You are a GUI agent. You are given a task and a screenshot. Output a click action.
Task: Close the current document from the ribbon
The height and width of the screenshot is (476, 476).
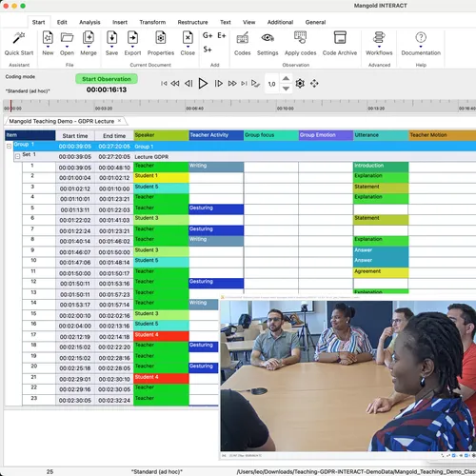[x=188, y=38]
